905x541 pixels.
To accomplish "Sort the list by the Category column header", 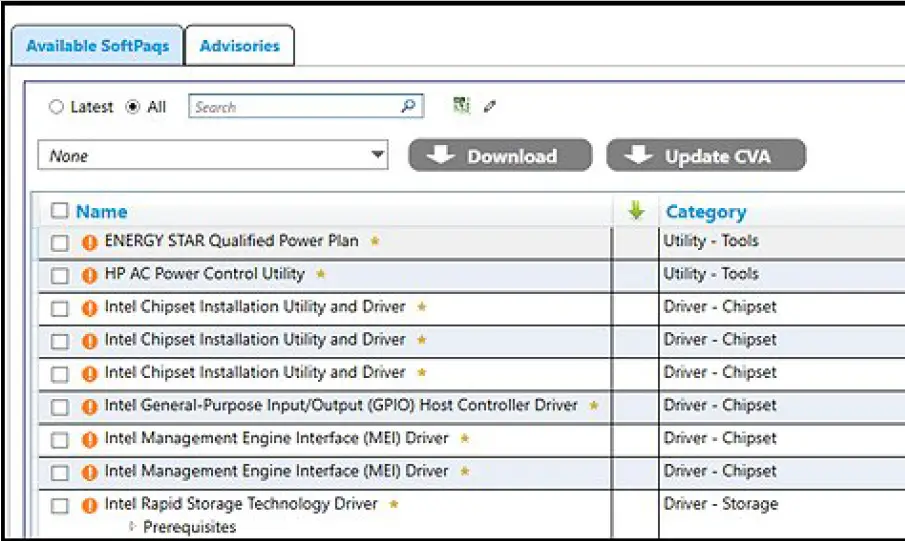I will click(x=706, y=212).
